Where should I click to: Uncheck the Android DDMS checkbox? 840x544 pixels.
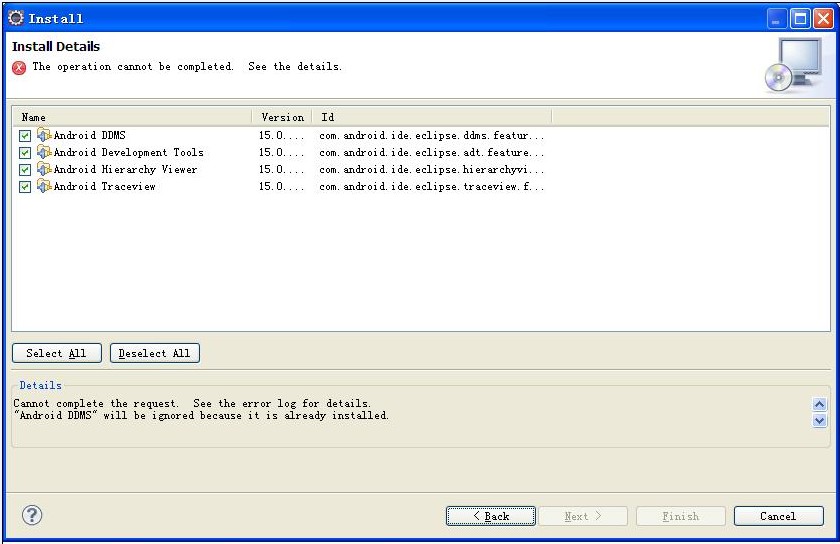point(25,136)
